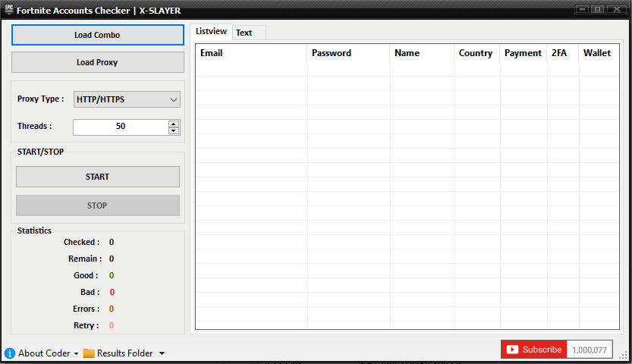Click the 2FA column header
This screenshot has width=632, height=364.
(563, 53)
